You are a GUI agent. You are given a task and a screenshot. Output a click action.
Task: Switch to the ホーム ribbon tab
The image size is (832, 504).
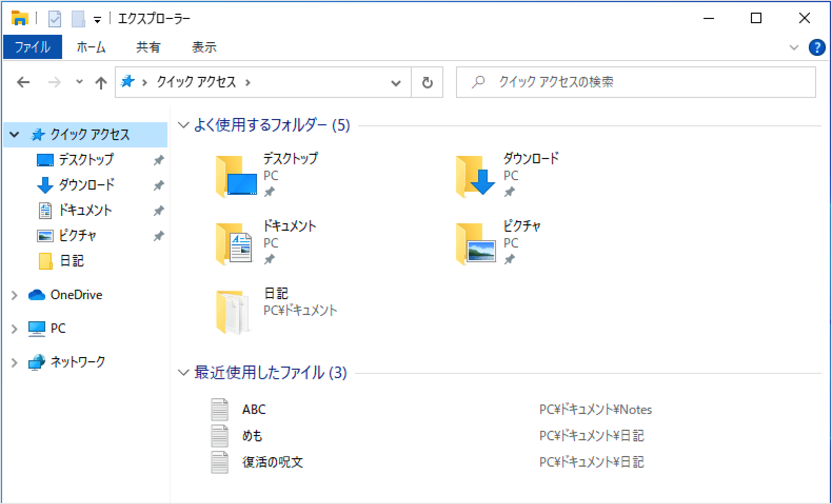coord(91,47)
